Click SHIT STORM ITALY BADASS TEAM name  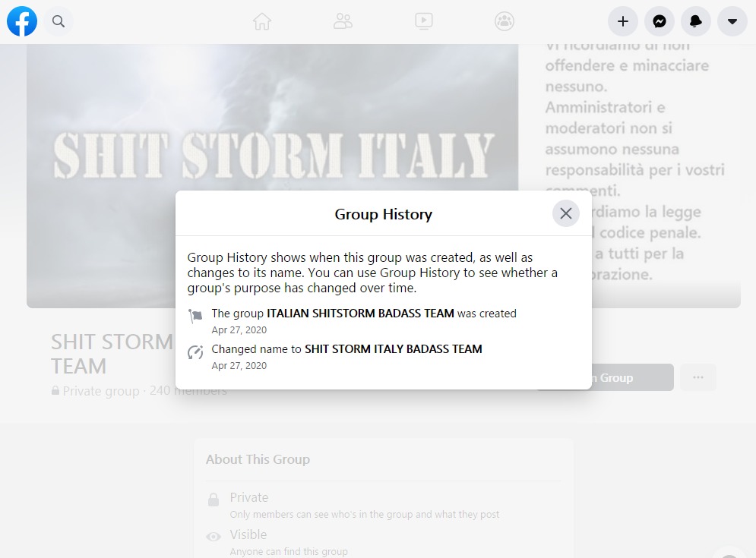[x=394, y=349]
